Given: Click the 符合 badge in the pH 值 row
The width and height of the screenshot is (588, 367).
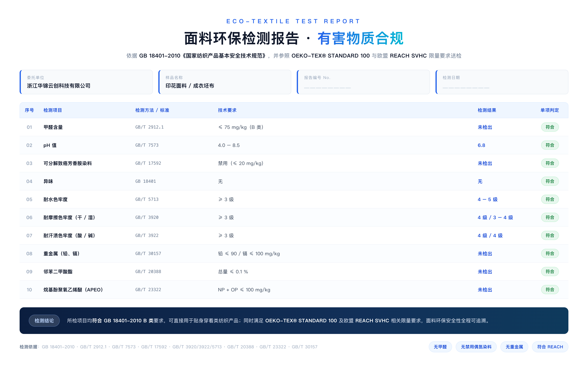Looking at the screenshot, I should point(550,145).
